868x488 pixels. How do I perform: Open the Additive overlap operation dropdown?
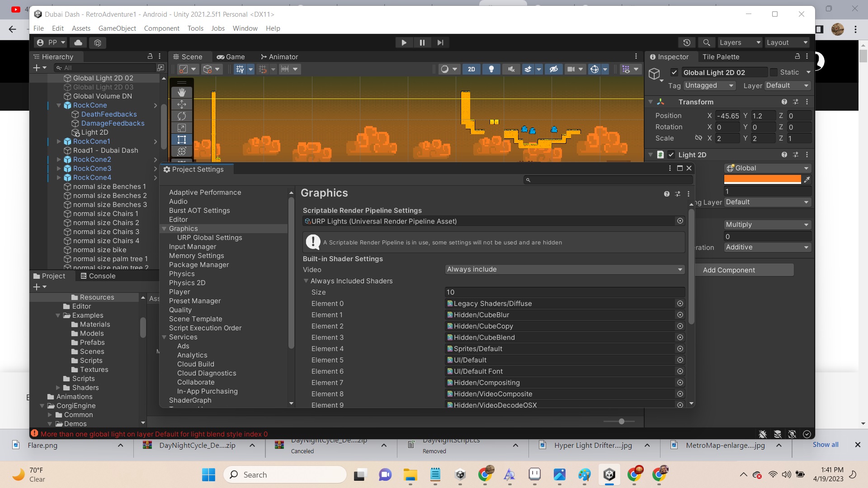click(x=768, y=247)
